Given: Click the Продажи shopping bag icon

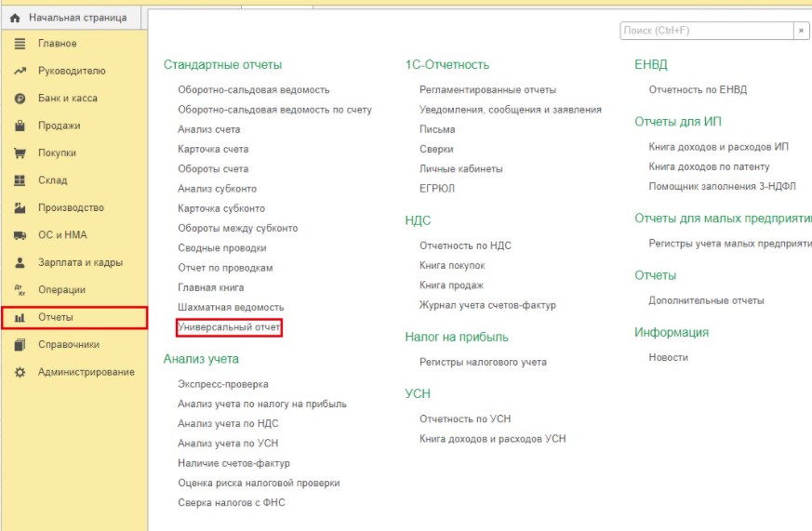Looking at the screenshot, I should pos(19,126).
